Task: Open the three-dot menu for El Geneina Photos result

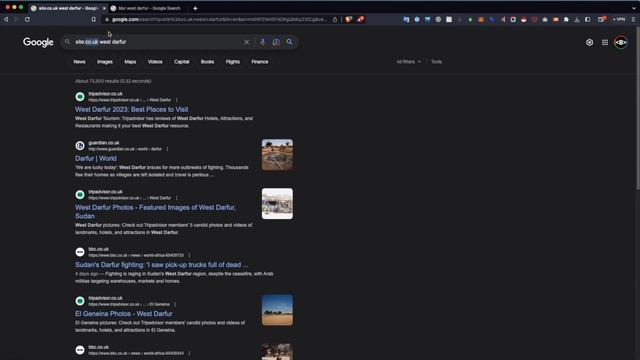Action: [x=175, y=304]
